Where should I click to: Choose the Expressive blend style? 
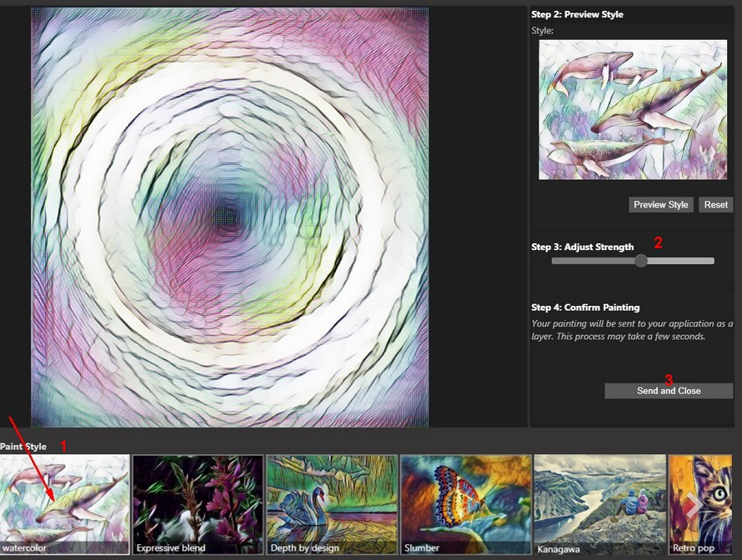point(198,505)
